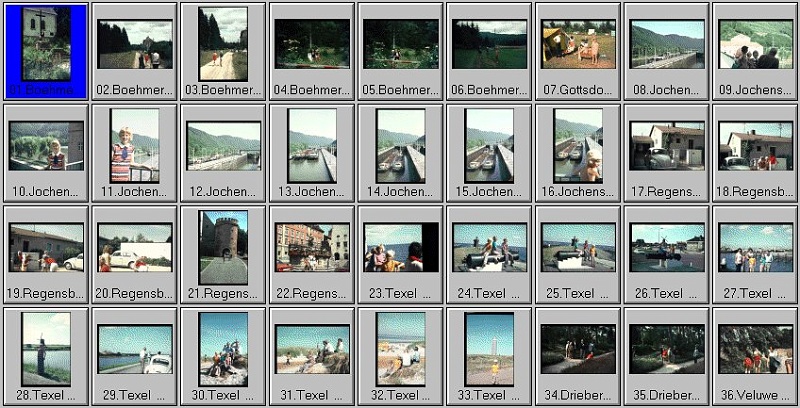Click thumbnail 26.Texel

(x=667, y=248)
